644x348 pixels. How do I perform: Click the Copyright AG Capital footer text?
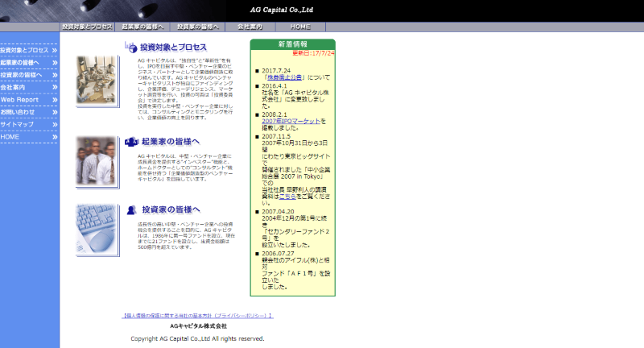point(197,338)
